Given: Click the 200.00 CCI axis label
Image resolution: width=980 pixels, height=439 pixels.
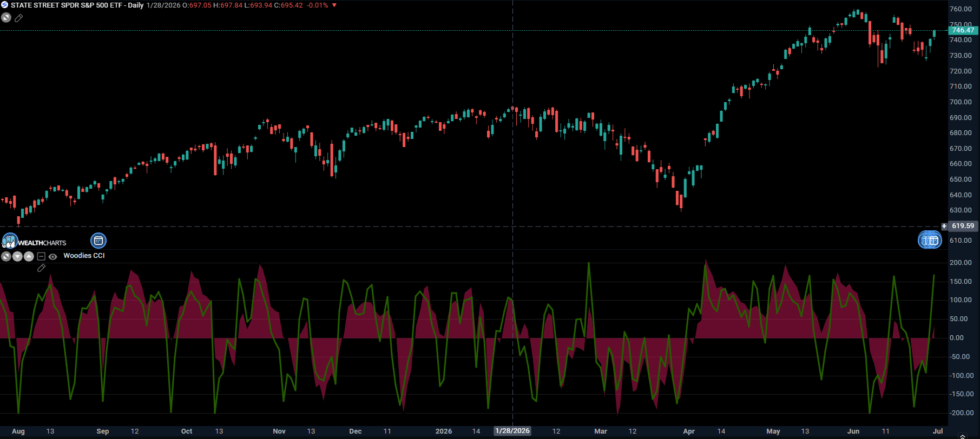Looking at the screenshot, I should tap(961, 263).
